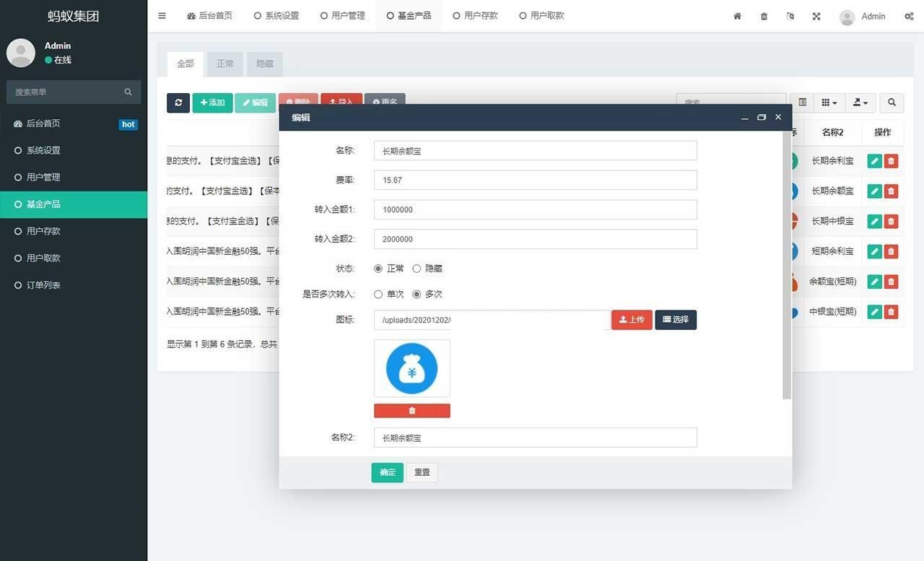924x561 pixels.
Task: Click the 上传 upload button for the icon
Action: click(x=632, y=319)
